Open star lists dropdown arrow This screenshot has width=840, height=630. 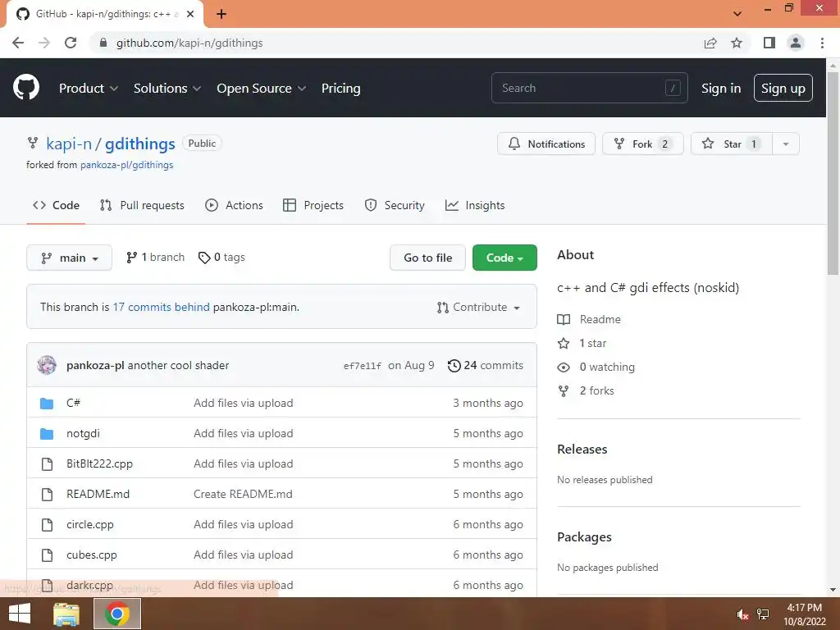point(785,144)
